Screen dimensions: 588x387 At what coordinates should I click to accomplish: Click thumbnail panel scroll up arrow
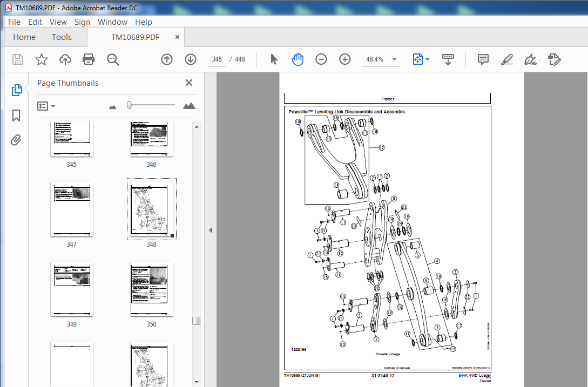(x=197, y=127)
